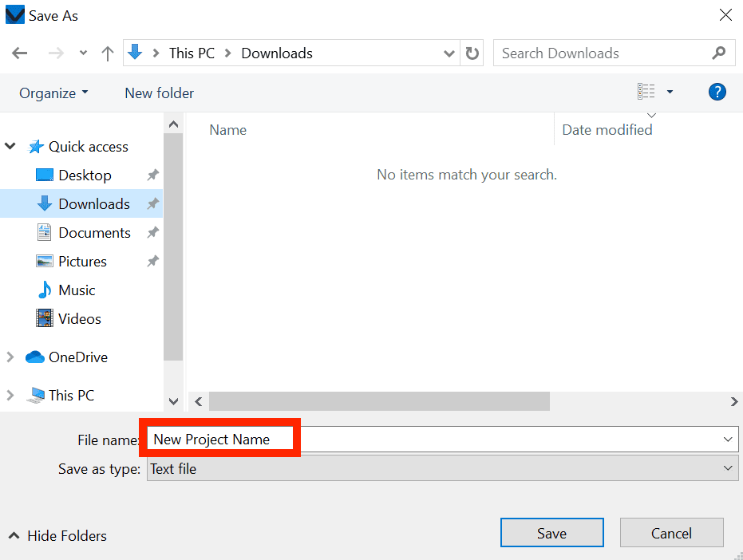Unpin the Downloads pin icon
743x560 pixels.
tap(152, 203)
